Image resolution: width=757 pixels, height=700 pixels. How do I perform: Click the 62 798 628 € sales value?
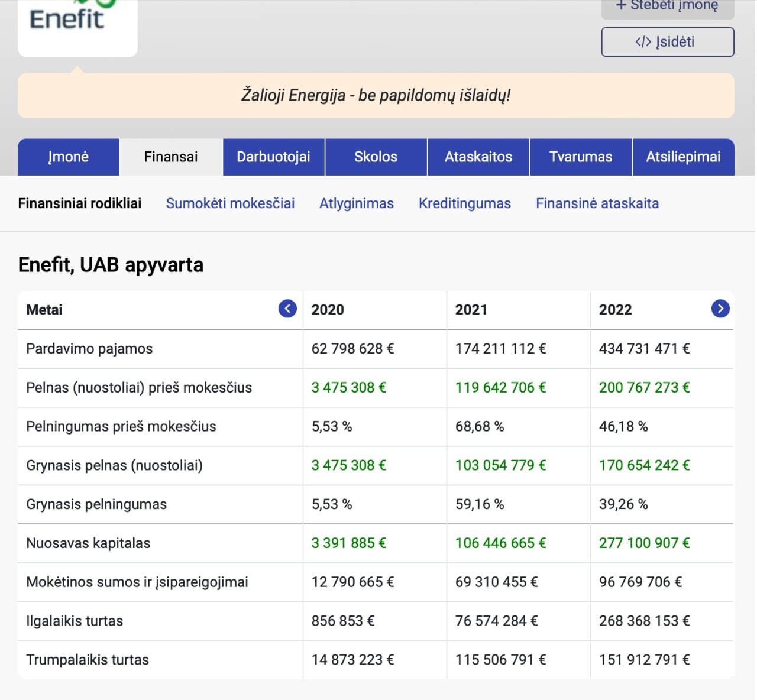(x=353, y=349)
